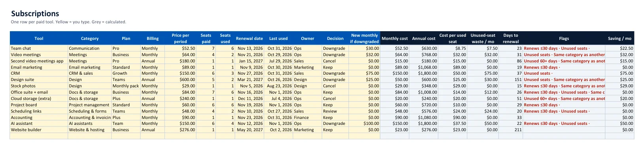644x149 pixels.
Task: Click the $100.00 downgraded price for AI assistant
Action: pos(364,123)
